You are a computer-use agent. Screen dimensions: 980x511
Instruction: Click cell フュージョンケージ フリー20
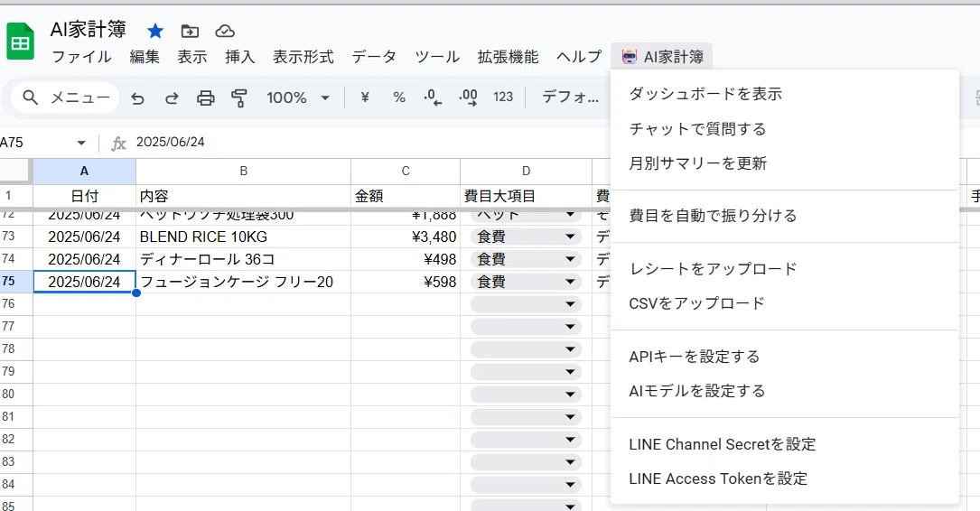[x=243, y=282]
